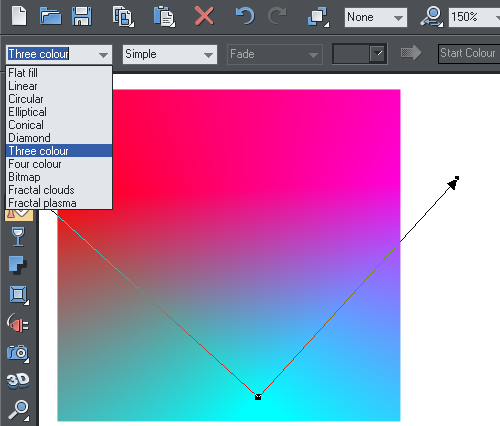This screenshot has width=500, height=426.
Task: Click the Start Colour field
Action: coord(469,53)
